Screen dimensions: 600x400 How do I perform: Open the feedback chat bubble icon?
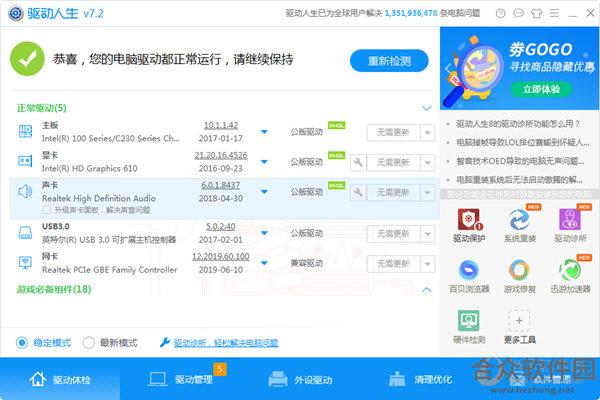[x=518, y=13]
